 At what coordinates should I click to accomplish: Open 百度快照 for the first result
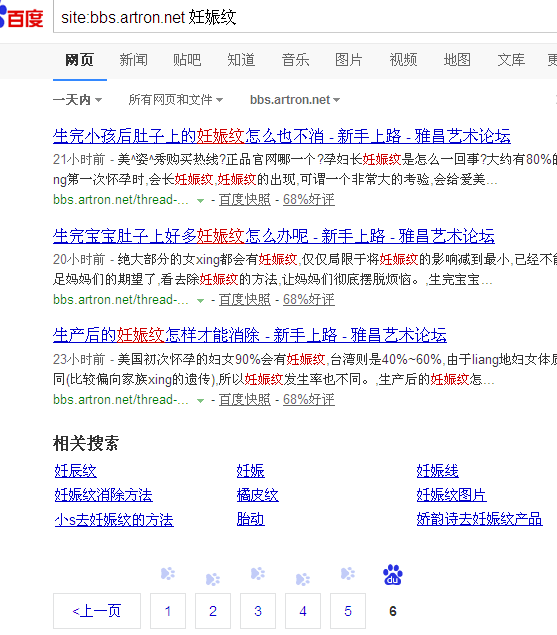point(245,200)
